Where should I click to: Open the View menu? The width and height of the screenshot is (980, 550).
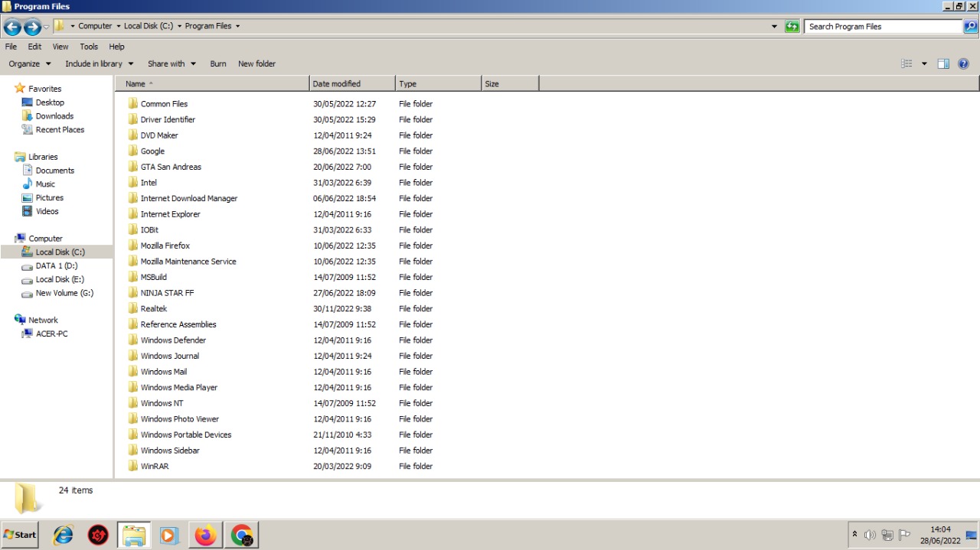pos(60,47)
